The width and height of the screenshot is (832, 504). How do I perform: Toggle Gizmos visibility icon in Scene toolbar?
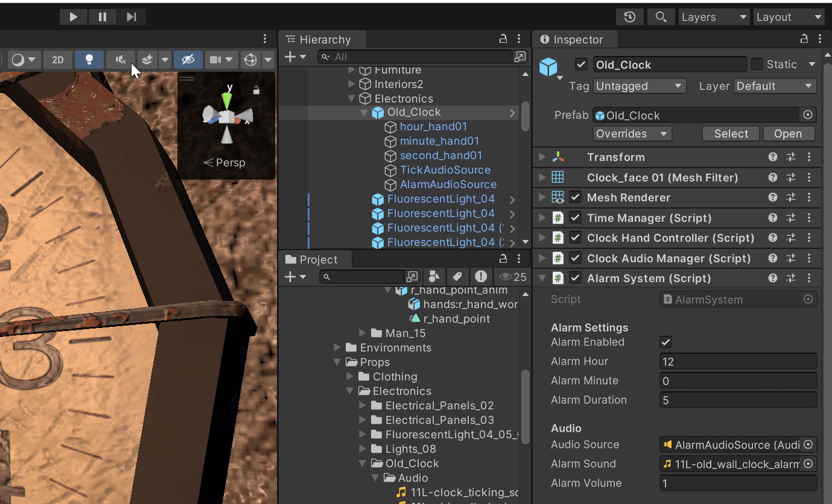click(x=250, y=60)
